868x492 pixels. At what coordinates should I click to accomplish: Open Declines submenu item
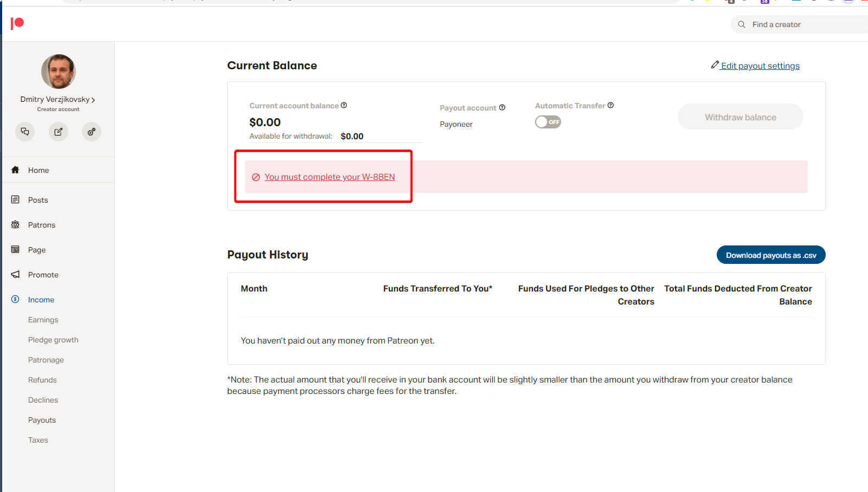[43, 400]
